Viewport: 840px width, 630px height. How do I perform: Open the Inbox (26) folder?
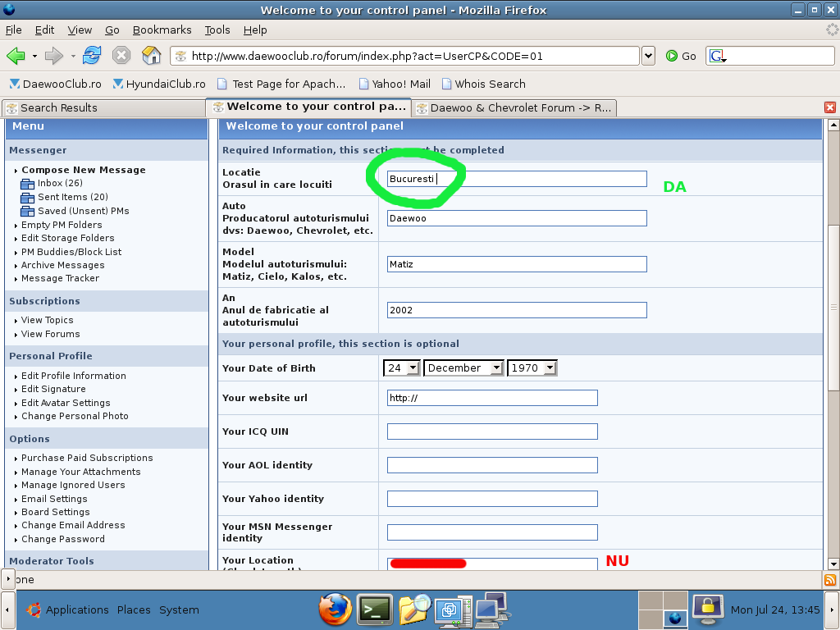[x=60, y=183]
